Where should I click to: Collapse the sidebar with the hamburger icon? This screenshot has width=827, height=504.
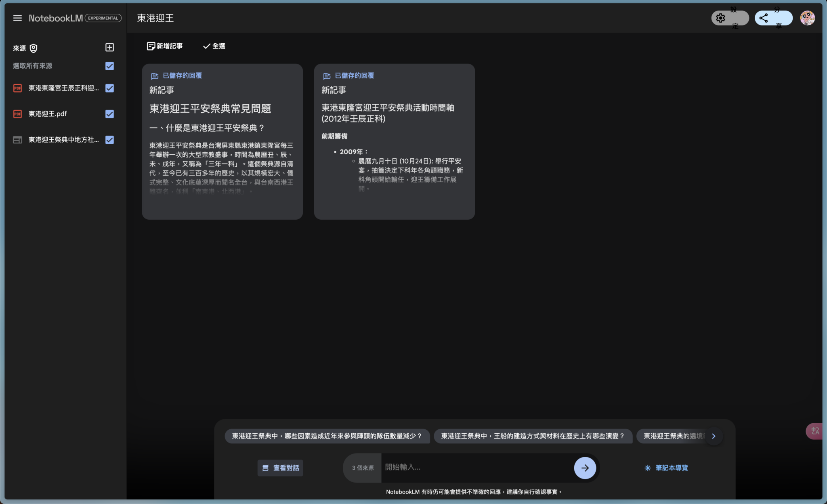(x=18, y=18)
